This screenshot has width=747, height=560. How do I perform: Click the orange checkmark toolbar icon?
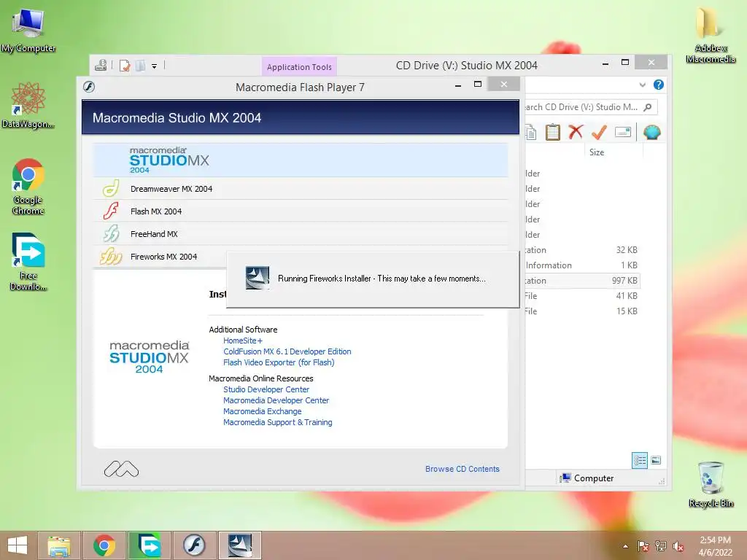click(x=599, y=132)
